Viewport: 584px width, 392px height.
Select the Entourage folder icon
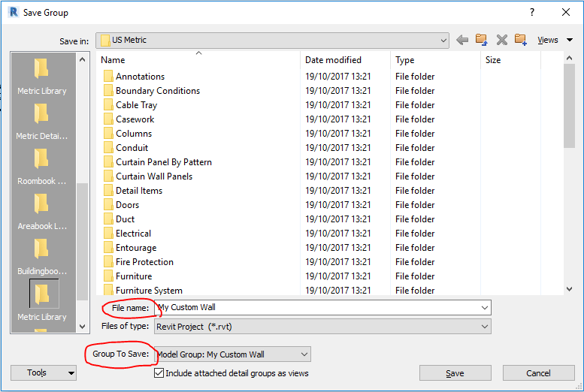(108, 248)
